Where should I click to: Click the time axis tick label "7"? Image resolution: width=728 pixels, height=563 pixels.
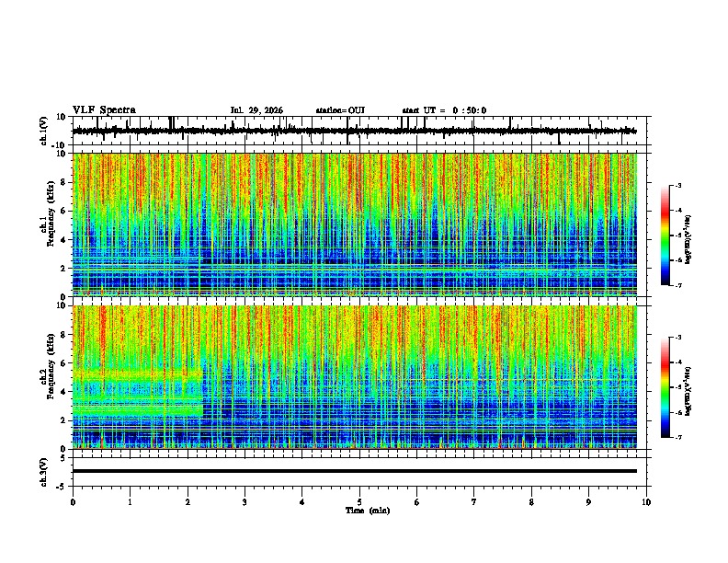point(474,502)
